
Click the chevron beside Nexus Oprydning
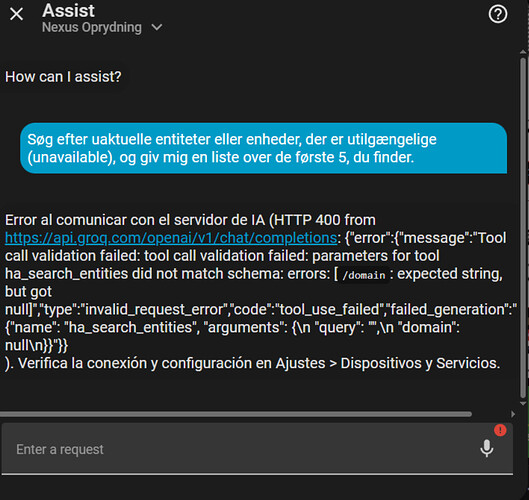click(x=157, y=27)
